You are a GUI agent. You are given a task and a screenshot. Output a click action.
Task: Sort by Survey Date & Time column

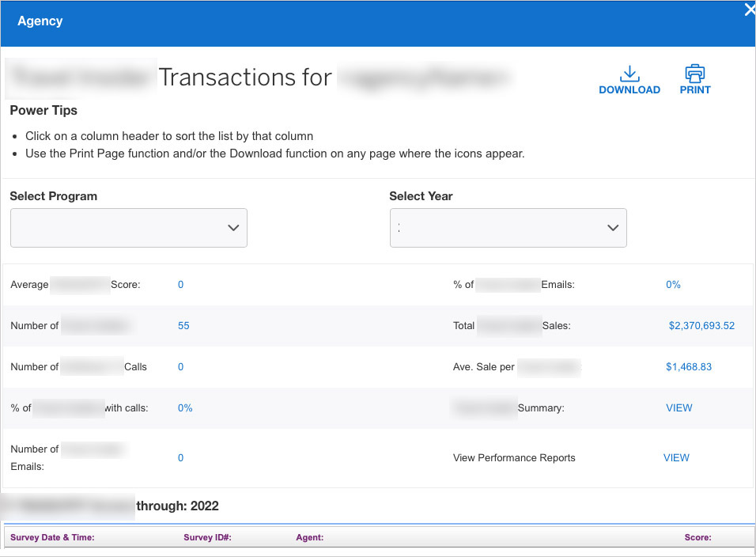click(x=52, y=538)
